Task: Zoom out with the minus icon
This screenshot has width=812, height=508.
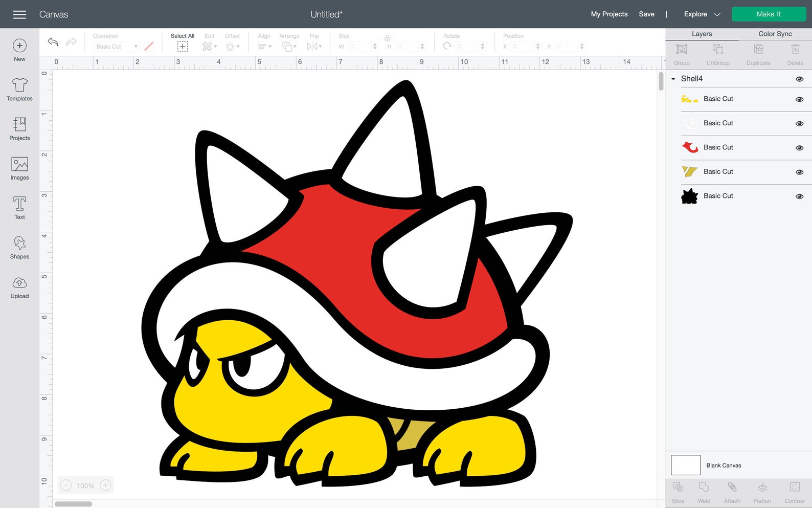Action: point(66,485)
